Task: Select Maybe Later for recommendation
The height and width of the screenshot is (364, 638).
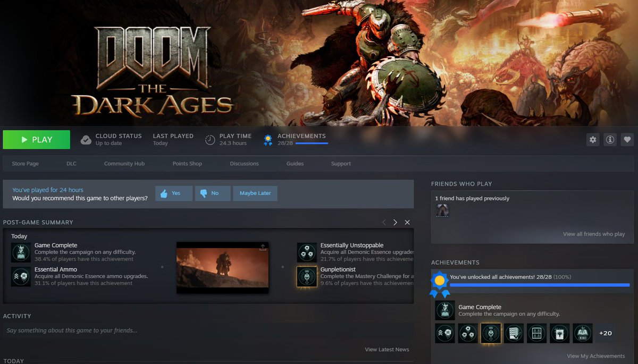Action: click(x=255, y=193)
